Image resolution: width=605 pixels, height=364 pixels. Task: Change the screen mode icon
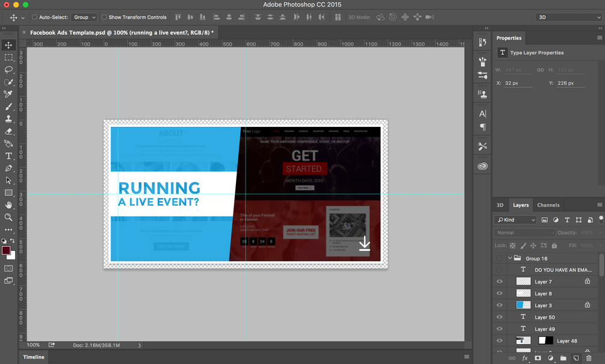pos(8,280)
